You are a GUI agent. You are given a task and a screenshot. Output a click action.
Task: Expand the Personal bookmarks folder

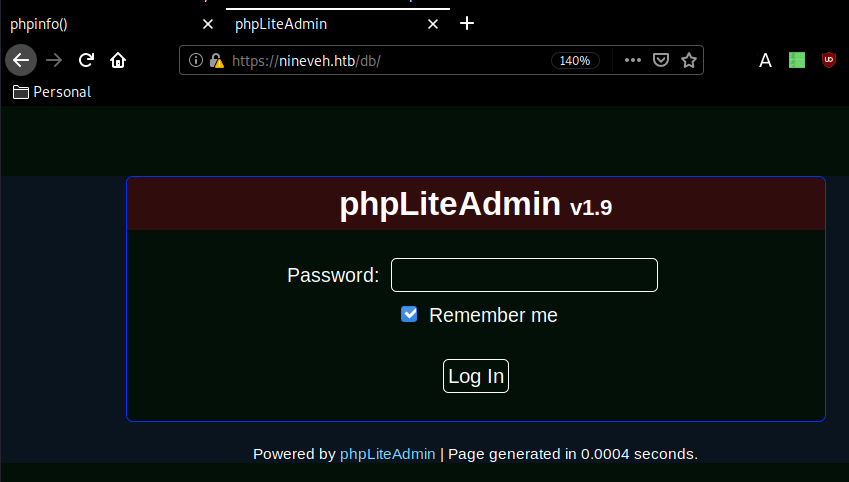coord(52,92)
